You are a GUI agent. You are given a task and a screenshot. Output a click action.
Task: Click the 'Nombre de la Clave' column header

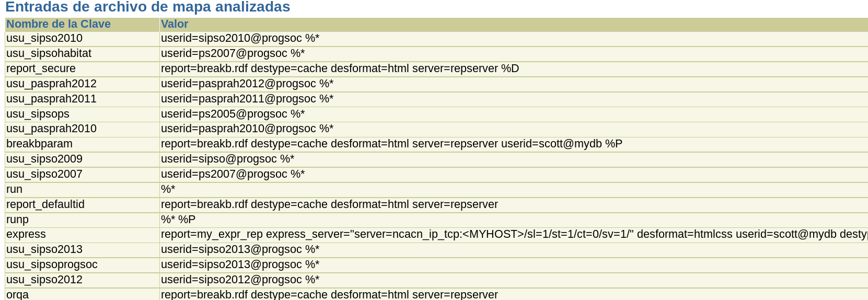point(59,24)
